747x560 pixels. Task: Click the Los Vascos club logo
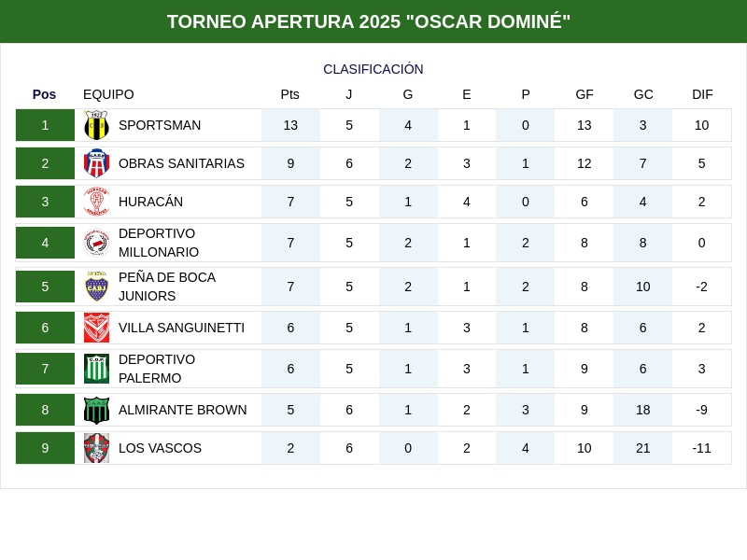(x=96, y=448)
